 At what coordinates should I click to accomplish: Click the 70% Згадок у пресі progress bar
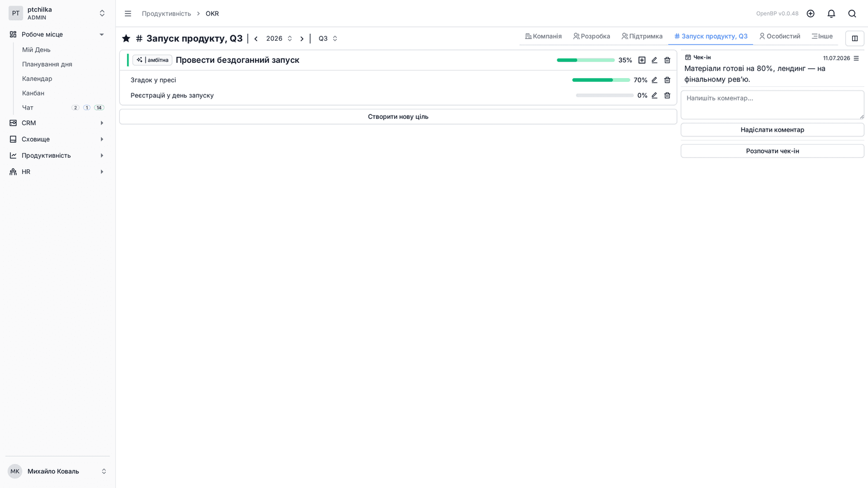pos(601,80)
